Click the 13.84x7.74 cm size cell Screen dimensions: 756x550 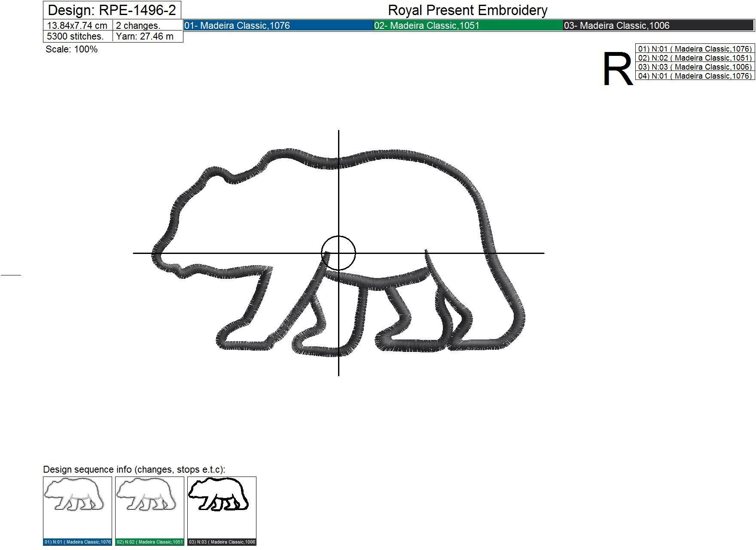78,25
